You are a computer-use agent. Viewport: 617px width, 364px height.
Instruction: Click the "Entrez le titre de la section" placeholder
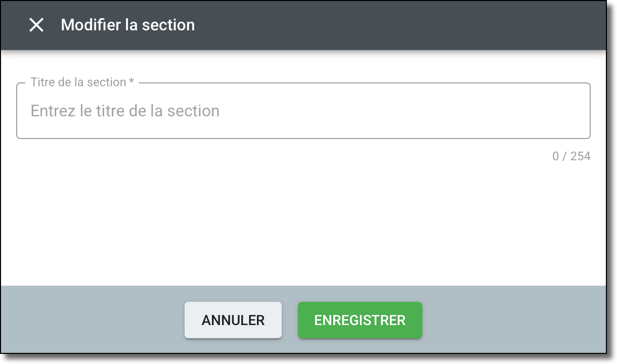point(125,111)
